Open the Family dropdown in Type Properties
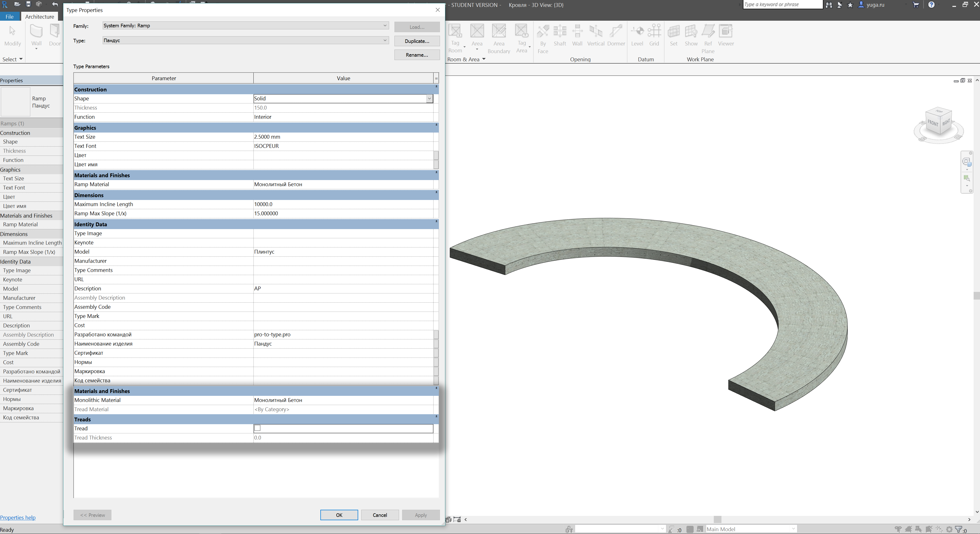 pyautogui.click(x=385, y=26)
